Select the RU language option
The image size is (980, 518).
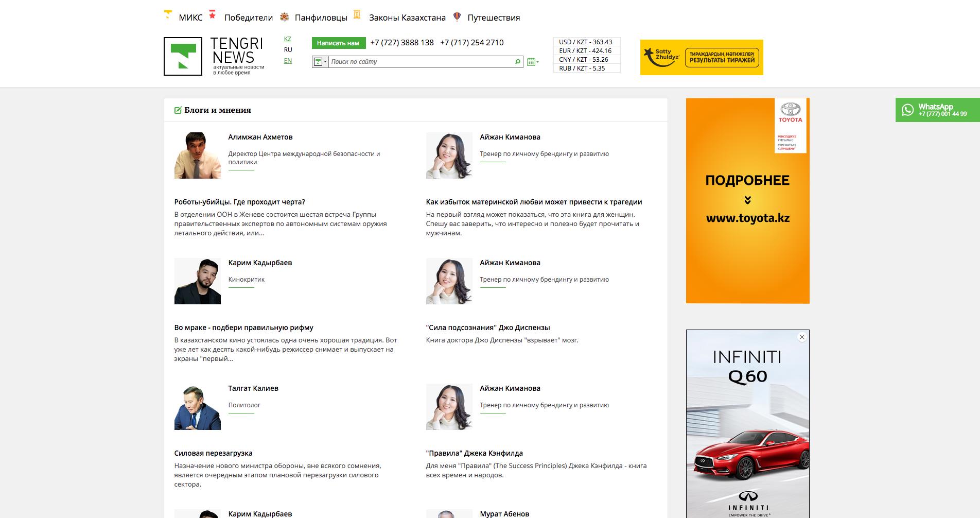288,50
